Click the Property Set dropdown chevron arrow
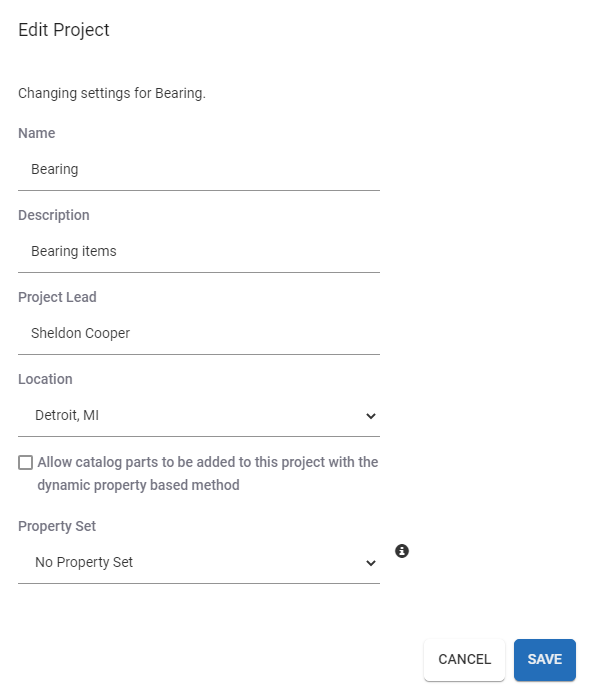 coord(371,563)
